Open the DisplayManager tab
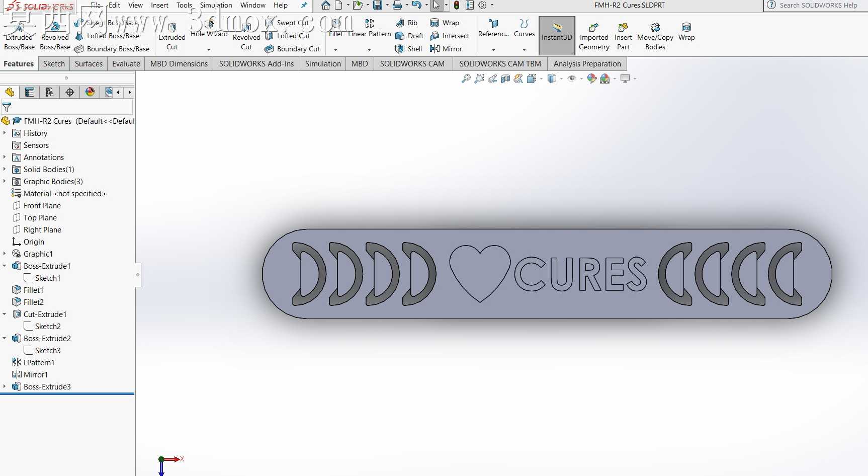Screen dimensions: 868x476 [90, 92]
